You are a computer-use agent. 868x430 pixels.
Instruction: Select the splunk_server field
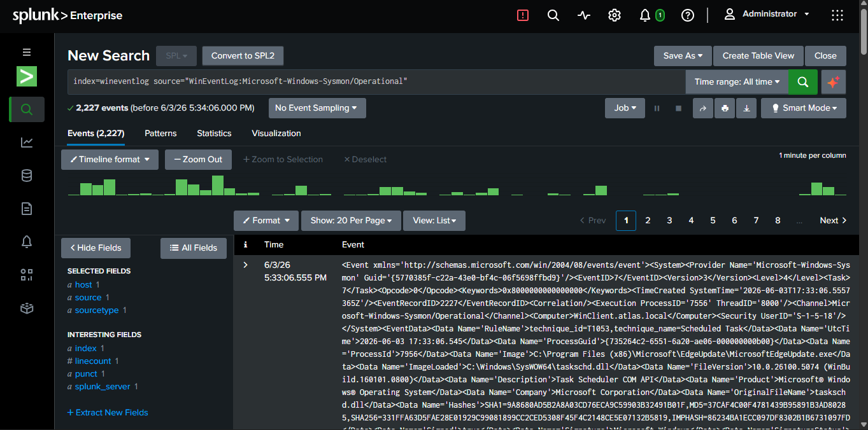(102, 387)
